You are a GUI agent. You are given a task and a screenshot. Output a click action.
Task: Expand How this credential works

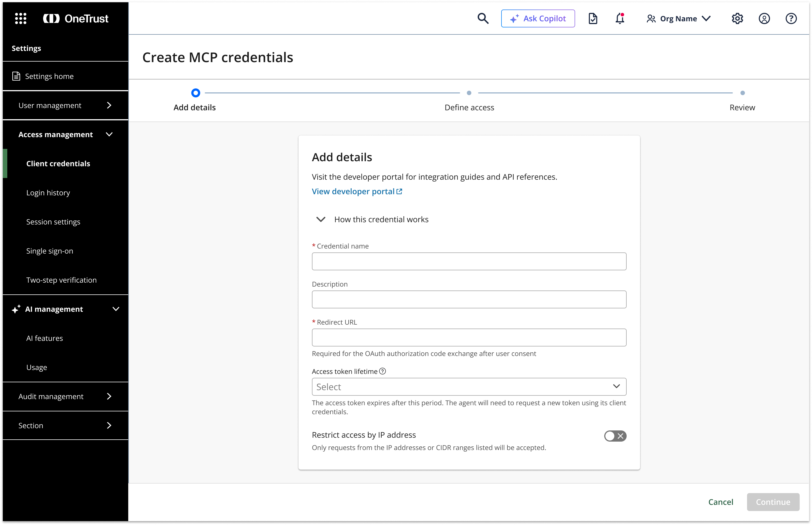point(372,219)
